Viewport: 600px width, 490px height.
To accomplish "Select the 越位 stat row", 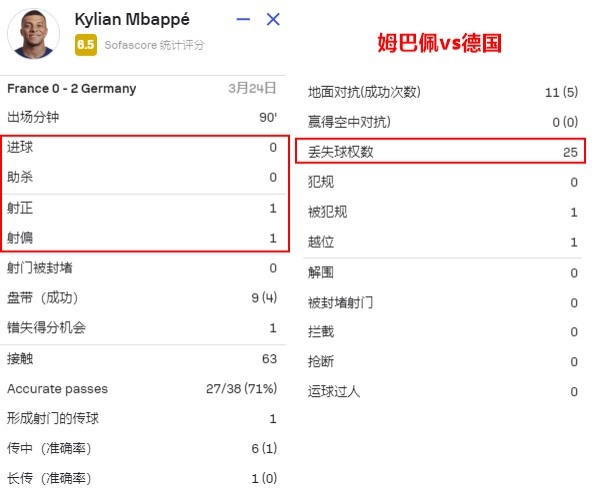I will [443, 242].
